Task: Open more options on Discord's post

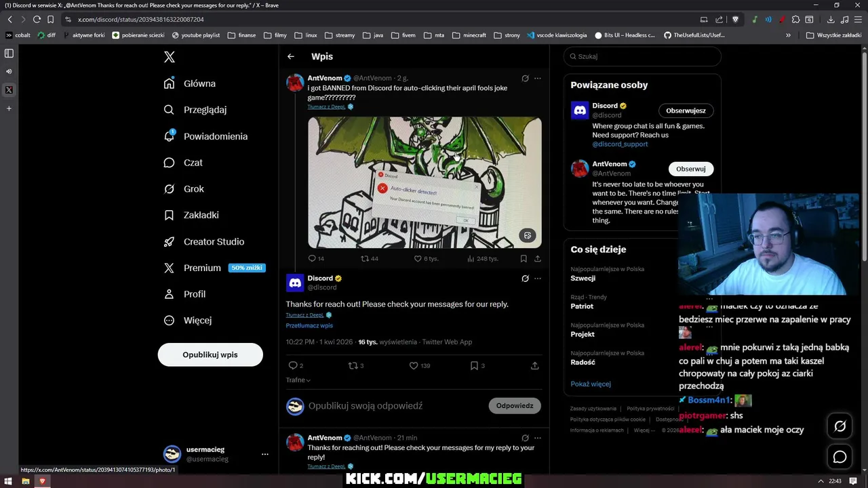Action: pyautogui.click(x=537, y=278)
